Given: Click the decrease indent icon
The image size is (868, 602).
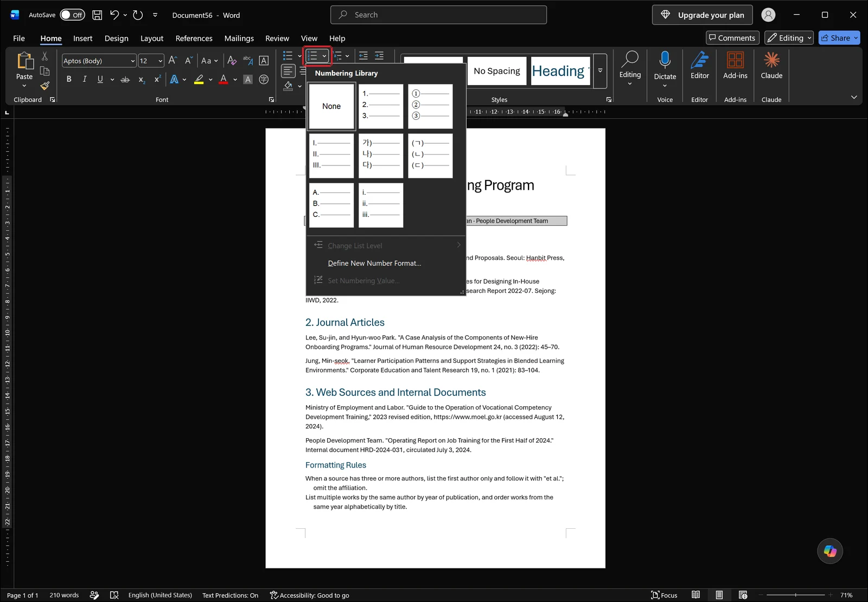Looking at the screenshot, I should 363,55.
